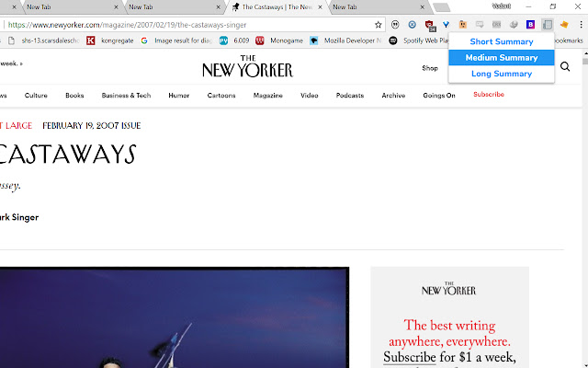
Task: Open the orange extension icon by the menu
Action: coord(564,25)
